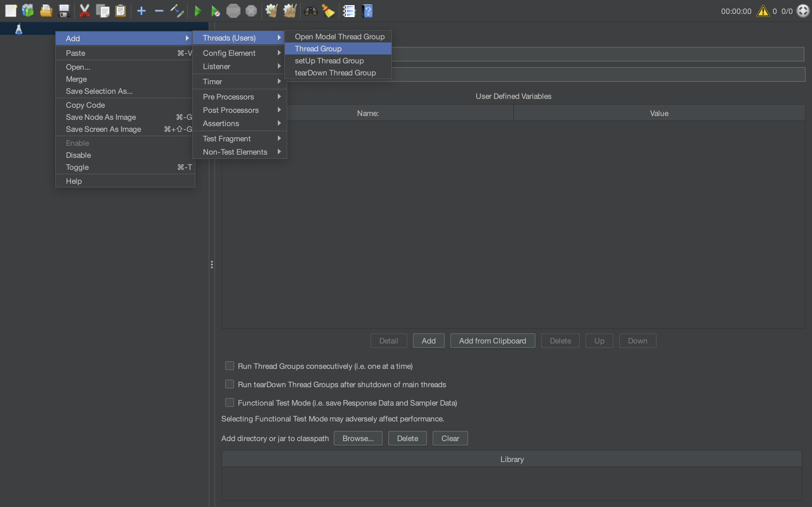Click the Clear All double-broom icon
This screenshot has width=812, height=507.
290,11
